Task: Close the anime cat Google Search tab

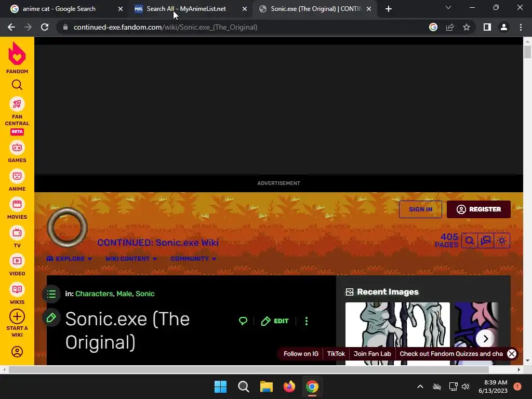Action: pyautogui.click(x=121, y=9)
